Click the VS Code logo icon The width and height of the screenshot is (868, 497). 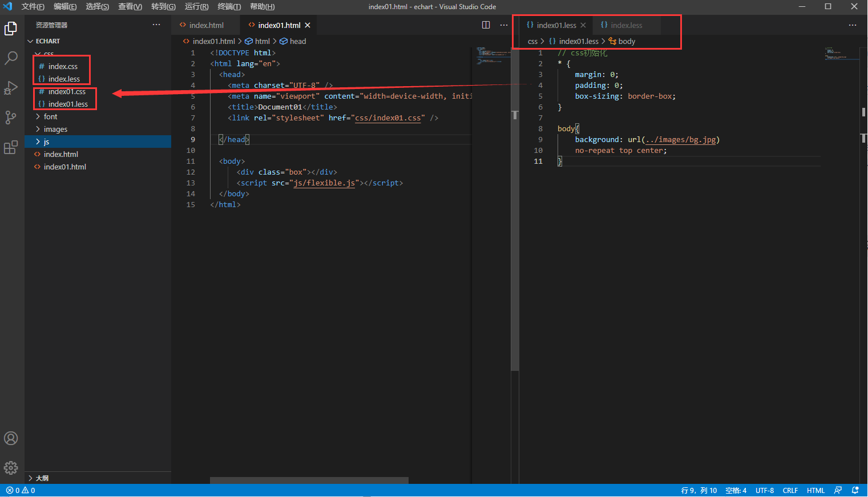pos(8,6)
